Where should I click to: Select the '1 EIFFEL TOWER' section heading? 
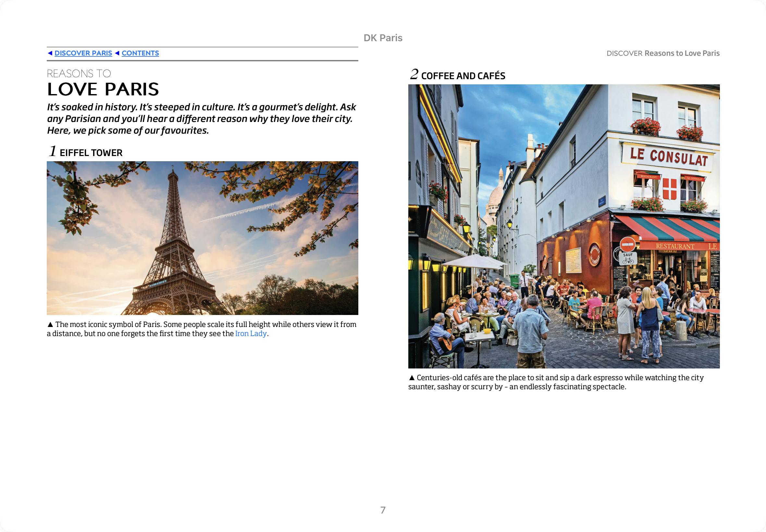(85, 152)
